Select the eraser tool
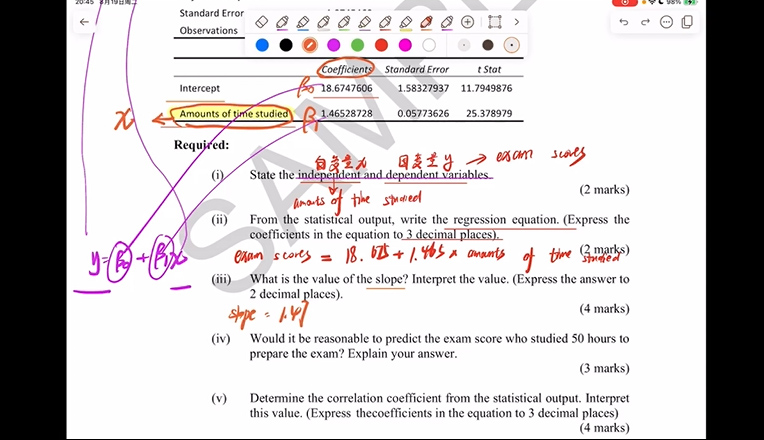 (x=262, y=22)
